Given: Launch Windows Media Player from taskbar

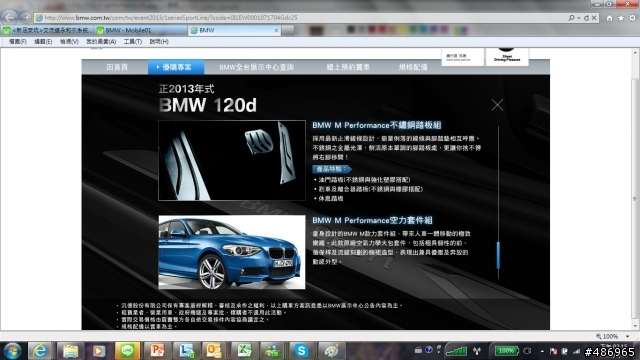Looking at the screenshot, I should point(99,351).
